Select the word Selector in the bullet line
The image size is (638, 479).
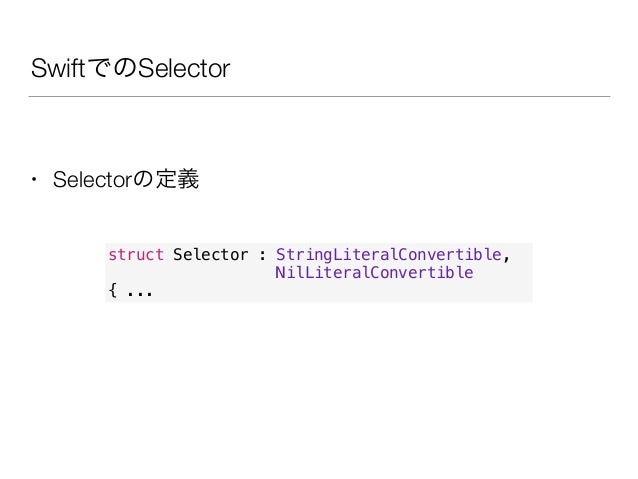tap(93, 179)
